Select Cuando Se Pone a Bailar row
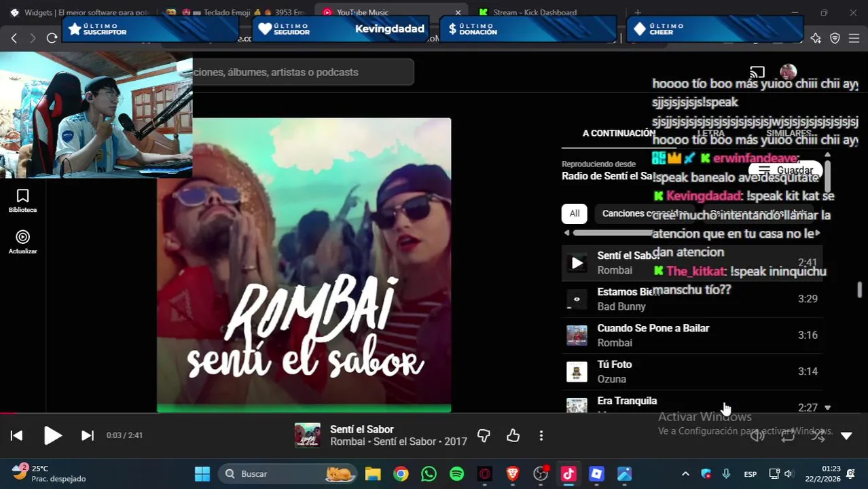The height and width of the screenshot is (489, 868). click(692, 335)
